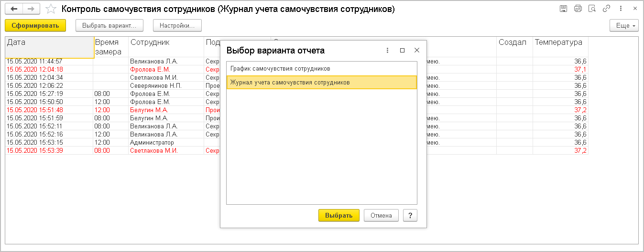The image size is (644, 252).
Task: Copy link using the chain icon
Action: point(606,9)
